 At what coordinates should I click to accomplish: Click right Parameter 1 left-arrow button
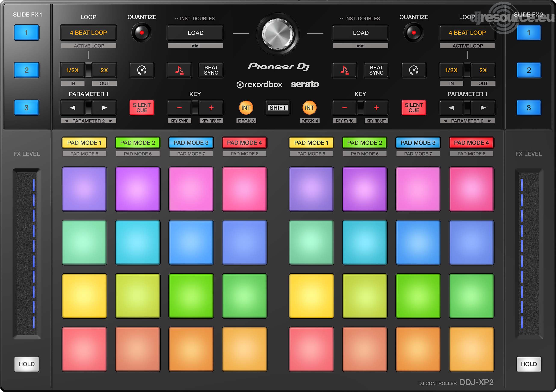451,108
